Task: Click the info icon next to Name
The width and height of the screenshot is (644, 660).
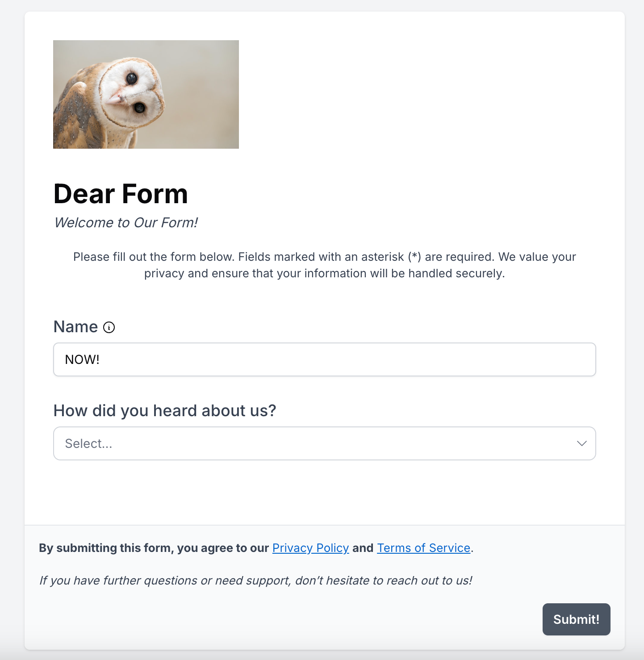Action: click(x=109, y=327)
